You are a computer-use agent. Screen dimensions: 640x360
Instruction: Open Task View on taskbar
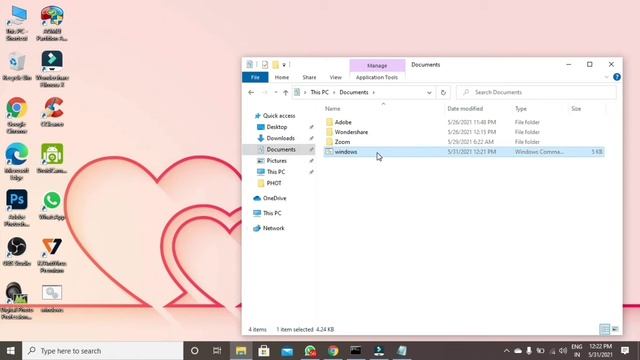coord(217,351)
